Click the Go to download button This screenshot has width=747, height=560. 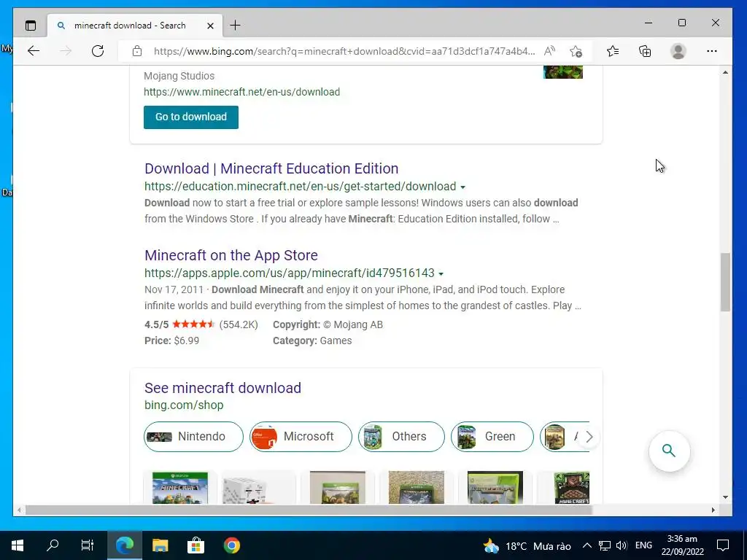(191, 117)
